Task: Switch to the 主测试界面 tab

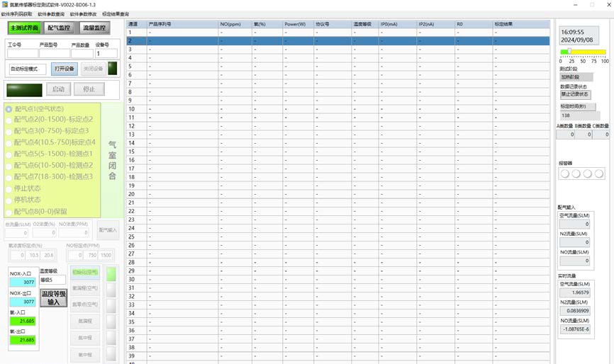Action: (24, 28)
